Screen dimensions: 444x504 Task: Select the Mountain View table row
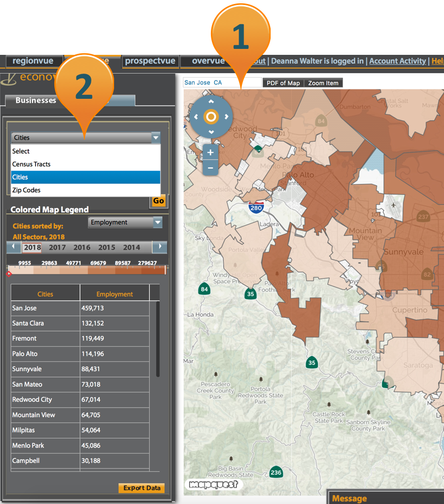[x=81, y=415]
